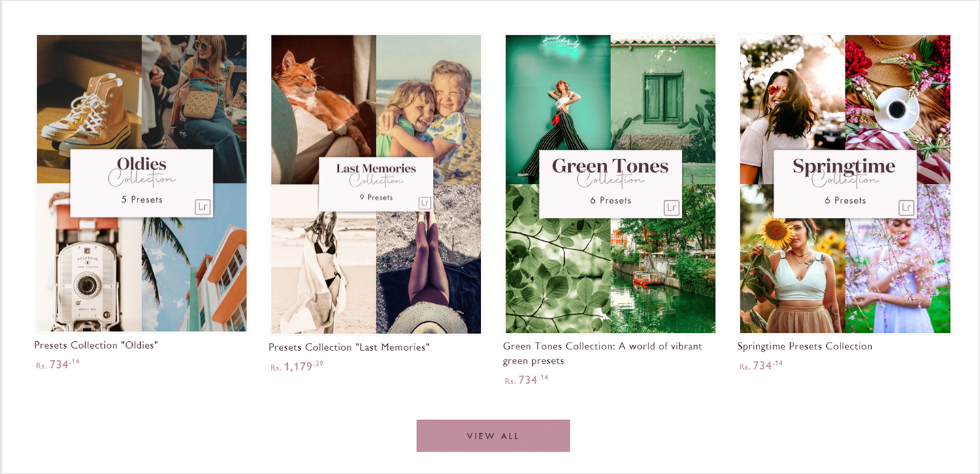Click the "9 Presets" label on Last Memories

pos(376,197)
